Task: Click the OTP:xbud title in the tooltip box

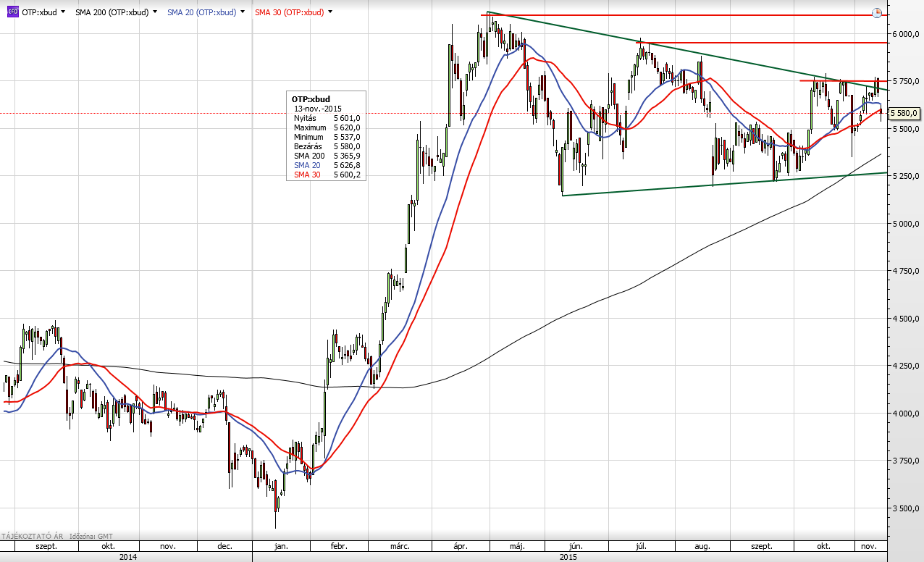Action: coord(310,99)
